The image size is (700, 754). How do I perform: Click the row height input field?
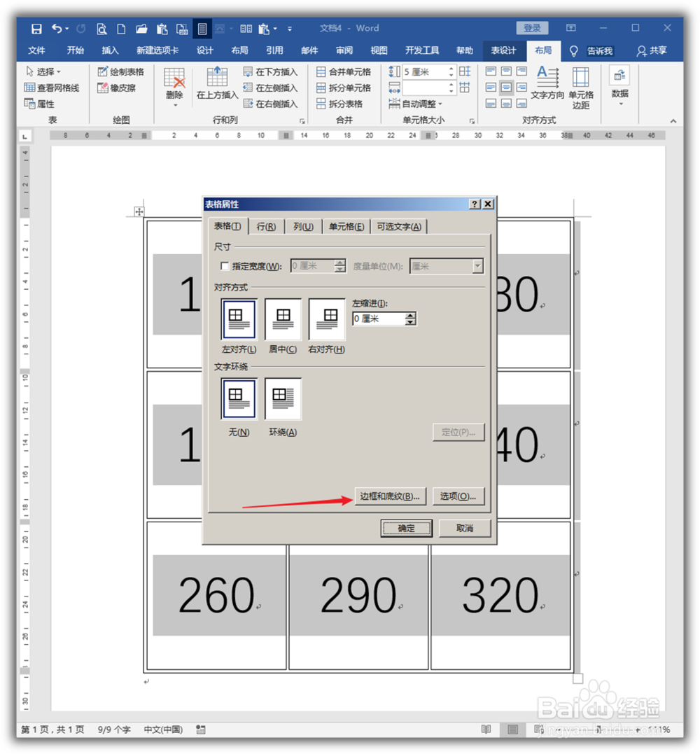coord(425,71)
